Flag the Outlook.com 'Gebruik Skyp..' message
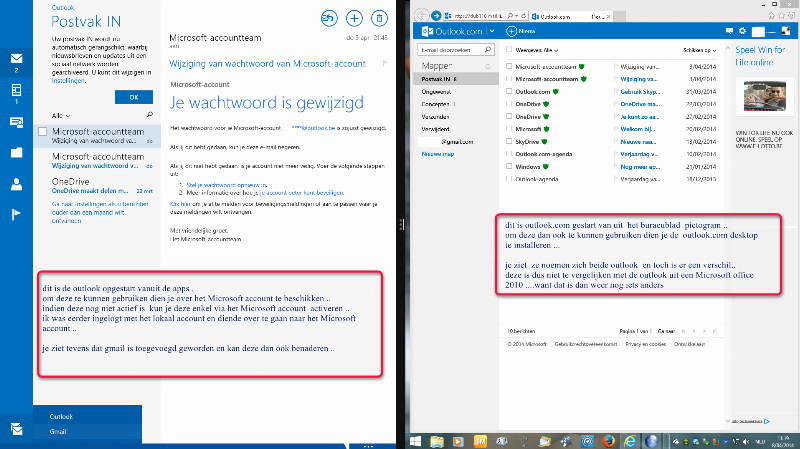This screenshot has height=449, width=800. pyautogui.click(x=616, y=92)
